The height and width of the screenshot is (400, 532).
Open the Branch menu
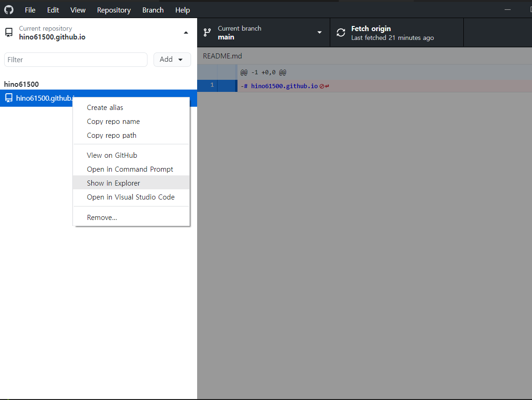153,10
